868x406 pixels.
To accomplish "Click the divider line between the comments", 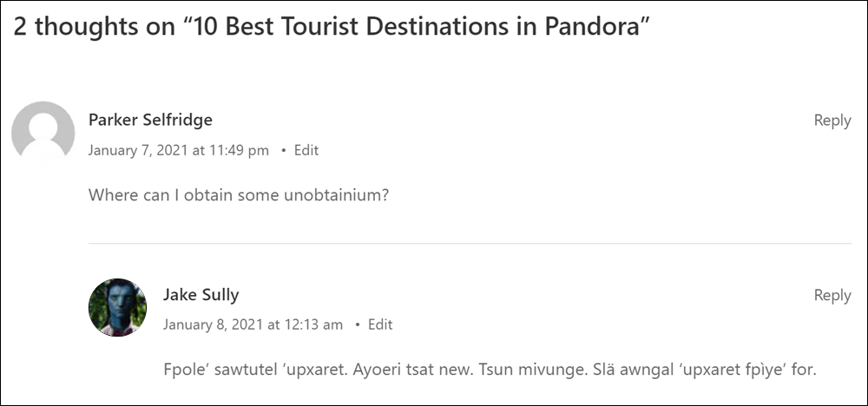I will (x=470, y=244).
